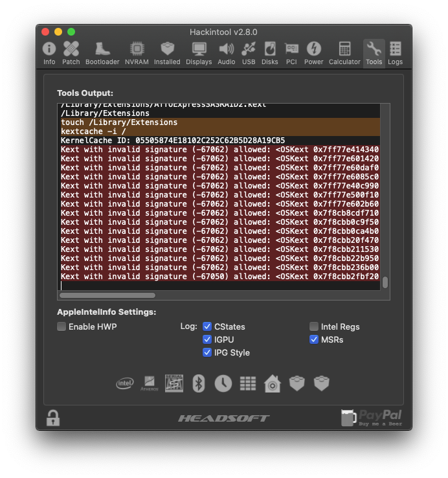Click the last lego brick icon

(x=322, y=383)
